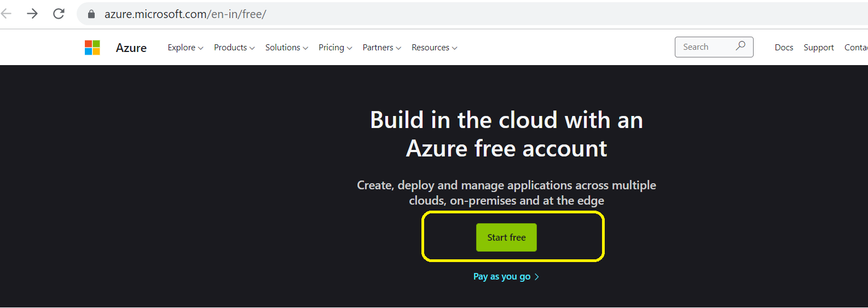Expand the Resources menu
The height and width of the screenshot is (308, 868).
pyautogui.click(x=435, y=48)
